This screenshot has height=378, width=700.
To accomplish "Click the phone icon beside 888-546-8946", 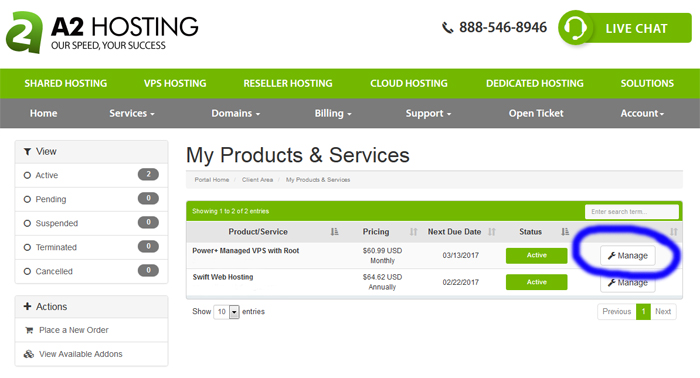I will (447, 28).
